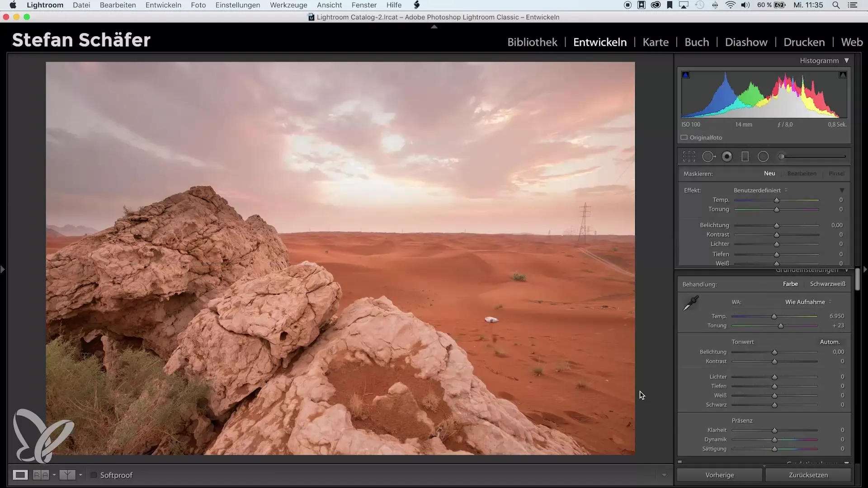Click the Zurücksetzen button
Viewport: 868px width, 488px height.
(x=808, y=475)
